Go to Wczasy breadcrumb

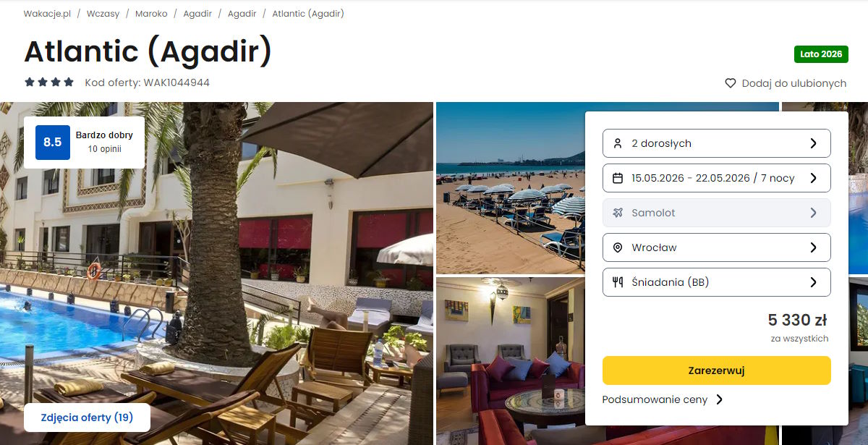[103, 14]
